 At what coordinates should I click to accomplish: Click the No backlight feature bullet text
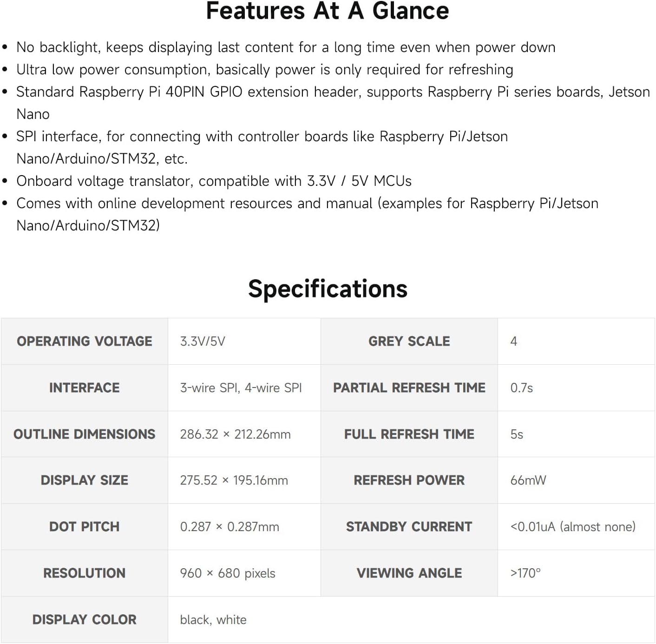tap(285, 47)
